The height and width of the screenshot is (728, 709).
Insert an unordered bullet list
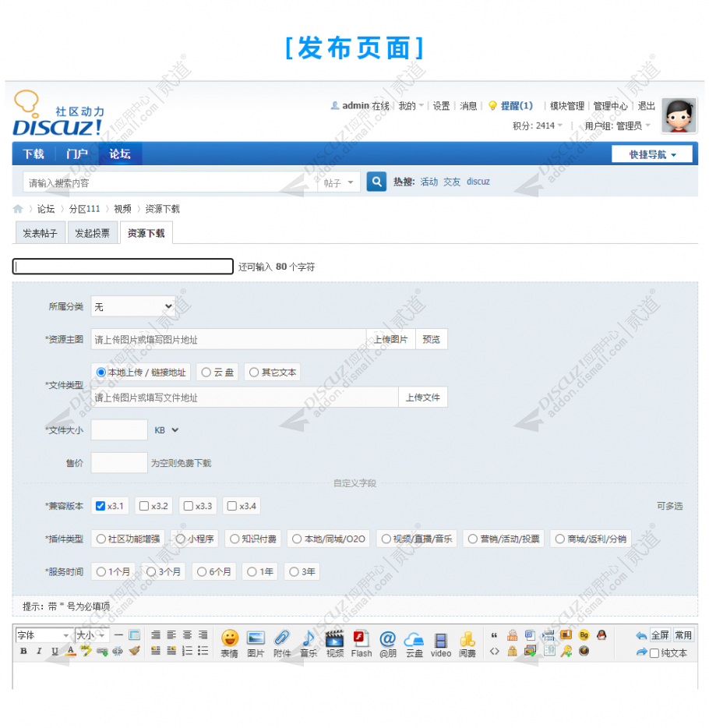203,651
